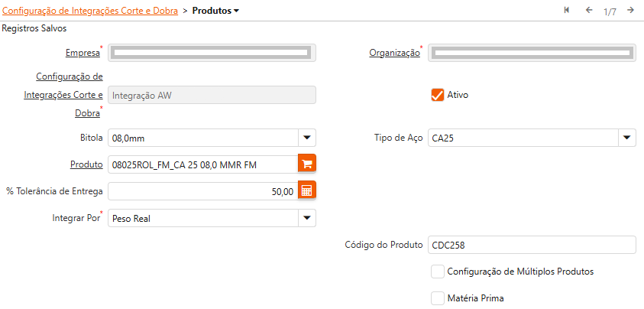Open Configuração de Integrações Corte e Dobra breadcrumb
644x309 pixels.
tap(91, 11)
